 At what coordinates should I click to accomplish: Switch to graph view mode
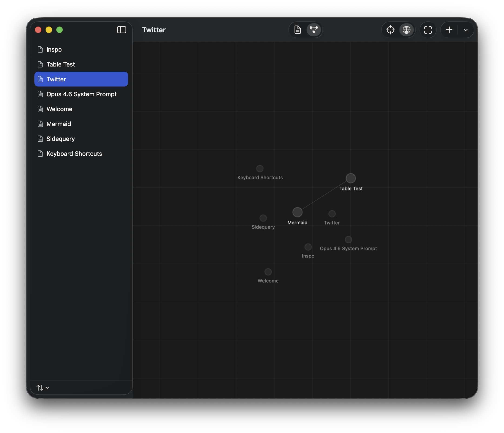[x=314, y=30]
